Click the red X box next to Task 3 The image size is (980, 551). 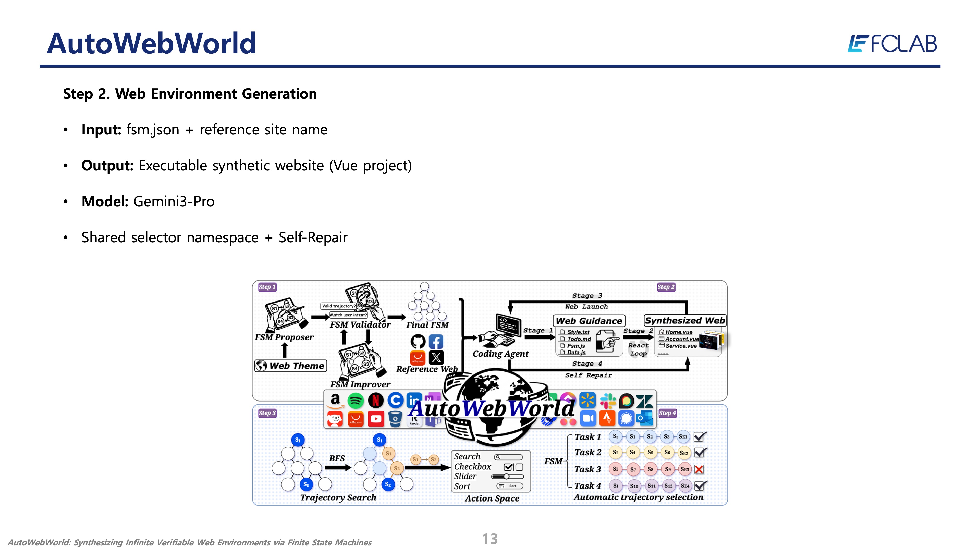click(699, 469)
